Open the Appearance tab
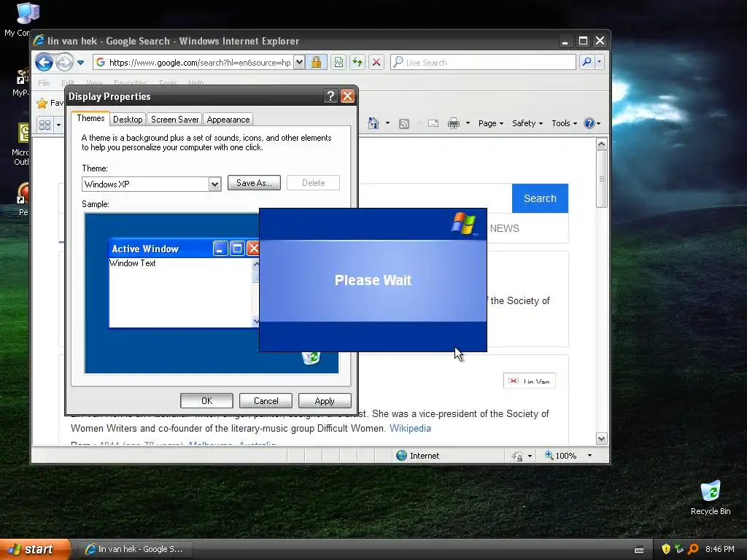Viewport: 747px width, 560px height. [x=228, y=120]
